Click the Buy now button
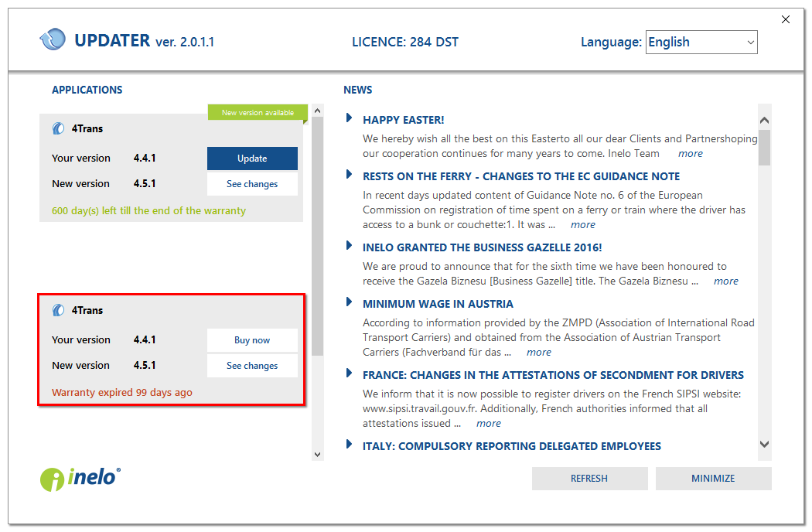Viewport: 812px width, 532px height. [252, 340]
